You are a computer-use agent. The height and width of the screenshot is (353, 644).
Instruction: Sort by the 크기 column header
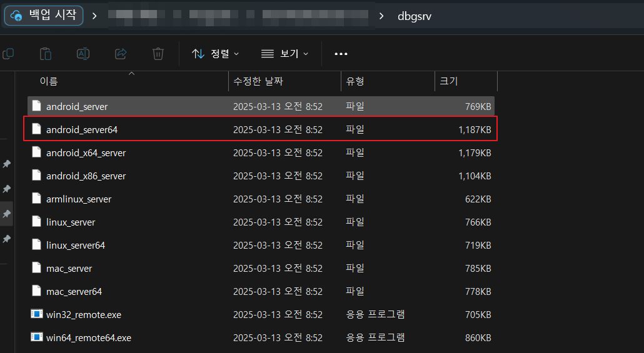click(448, 81)
